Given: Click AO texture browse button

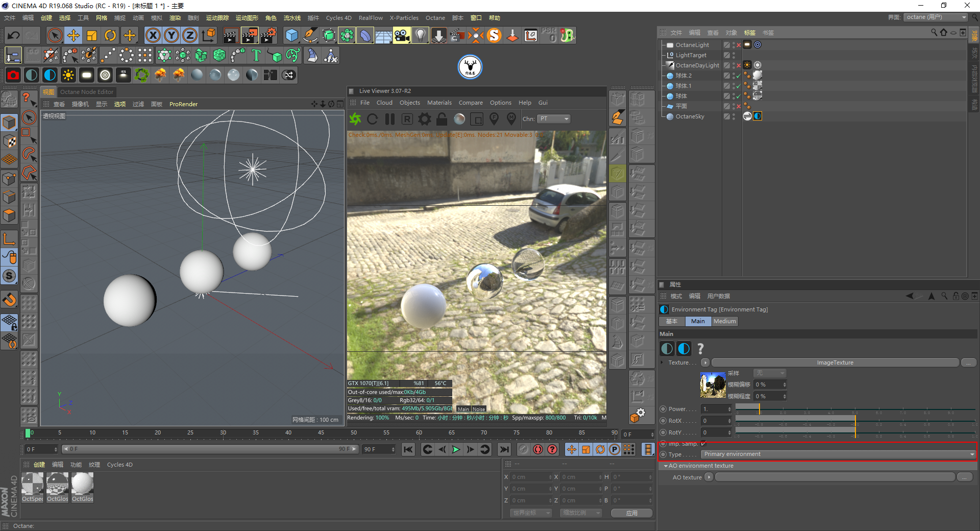Looking at the screenshot, I should [x=964, y=477].
